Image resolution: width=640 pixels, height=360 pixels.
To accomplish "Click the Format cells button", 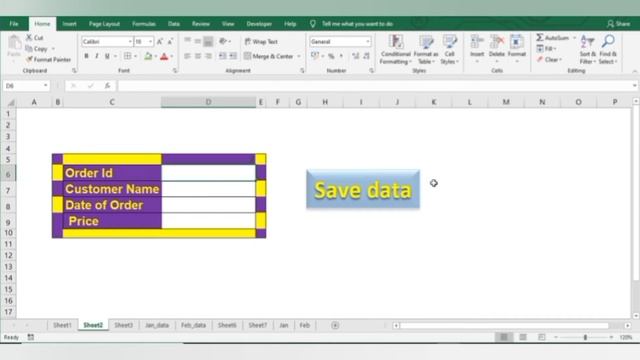I will click(517, 49).
